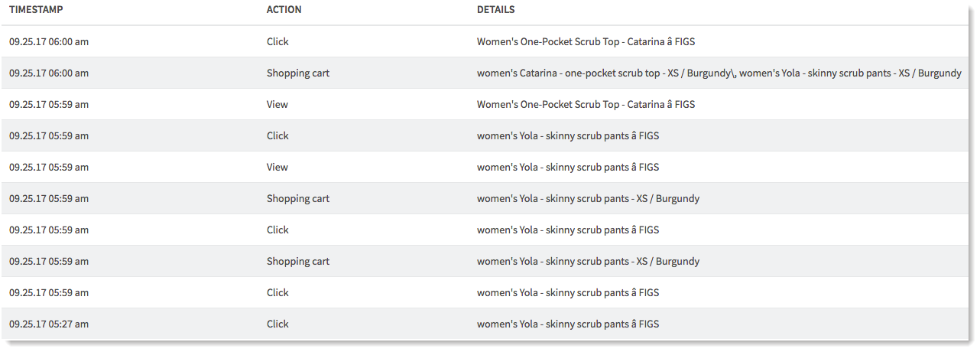Open Yola skinny scrub pants details at 05:27
The width and height of the screenshot is (980, 352).
tap(568, 324)
